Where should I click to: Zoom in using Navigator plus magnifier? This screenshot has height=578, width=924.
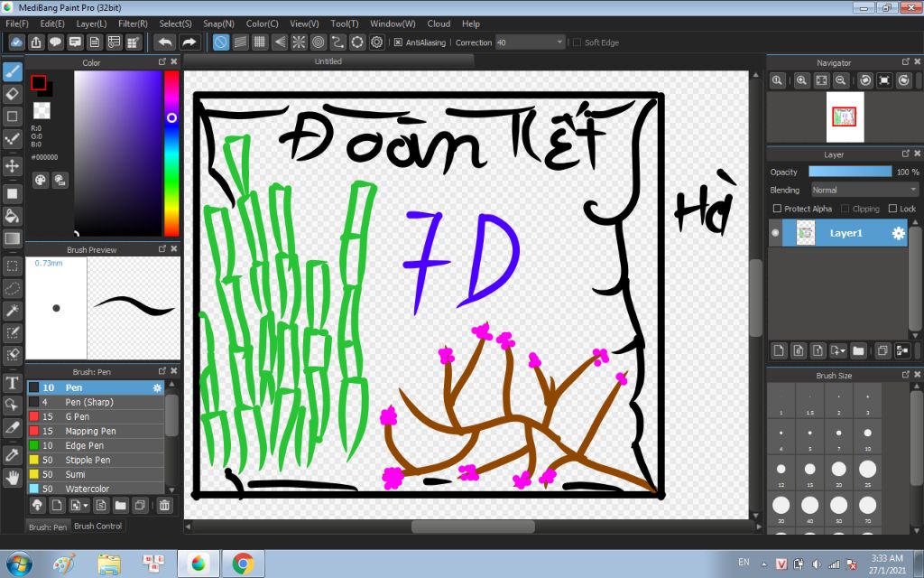pyautogui.click(x=801, y=80)
